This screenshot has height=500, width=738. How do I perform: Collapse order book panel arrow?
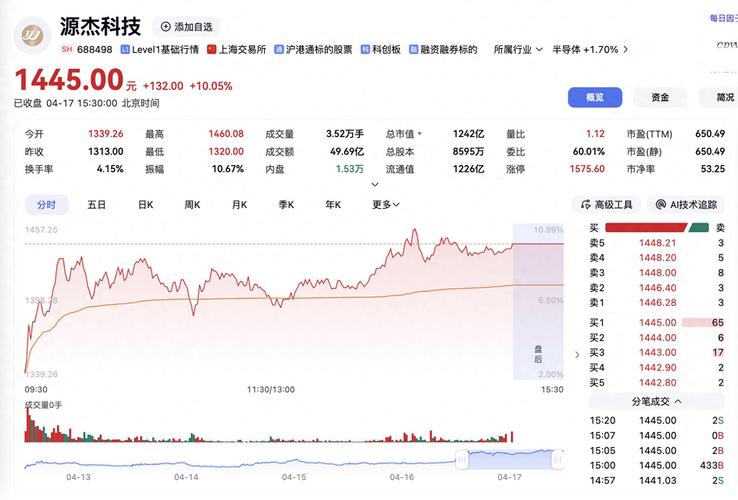pos(577,355)
